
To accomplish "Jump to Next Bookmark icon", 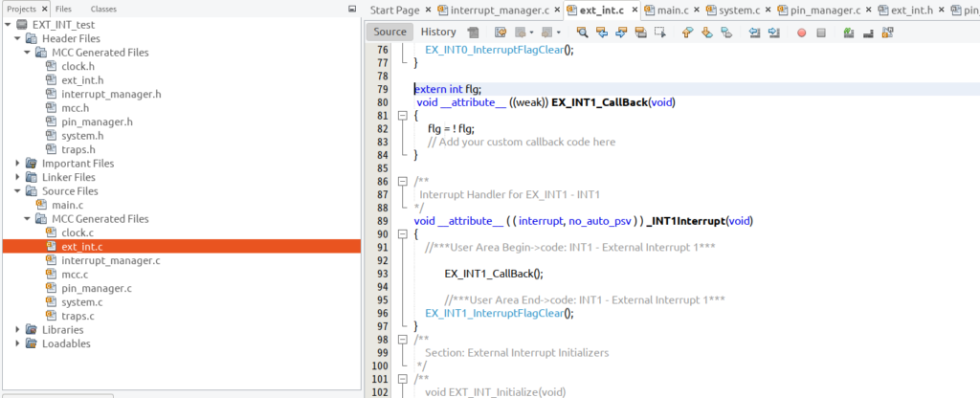I will pos(706,32).
